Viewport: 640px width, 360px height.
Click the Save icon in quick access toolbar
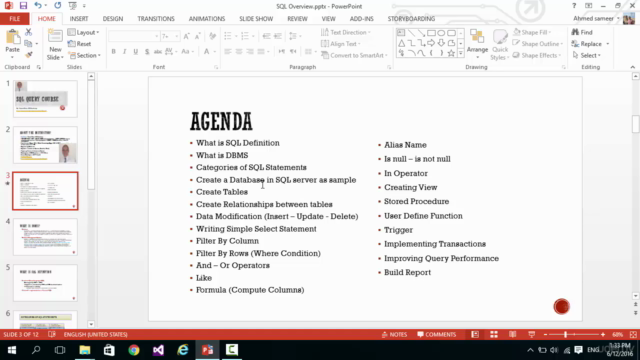coord(23,6)
